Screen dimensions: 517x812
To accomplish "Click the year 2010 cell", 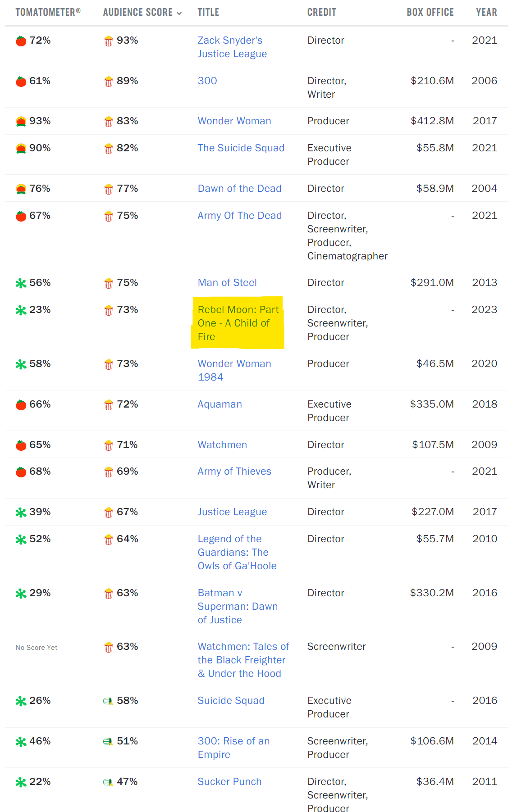I will click(x=485, y=539).
